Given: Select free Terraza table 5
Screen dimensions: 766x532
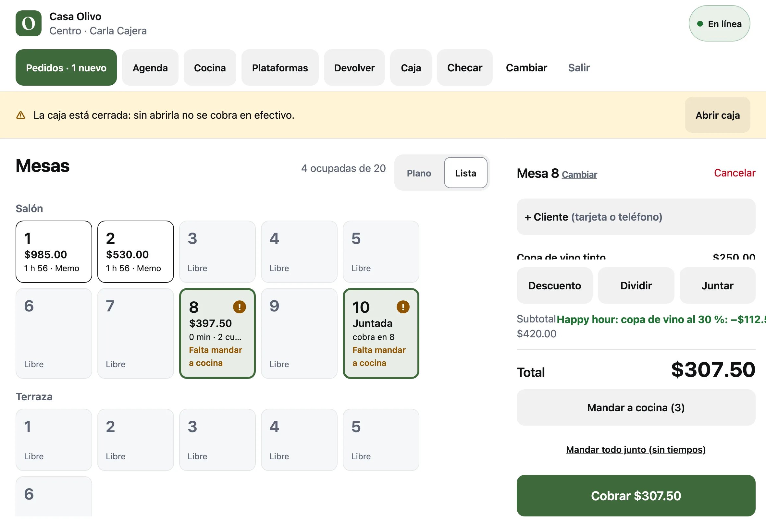Looking at the screenshot, I should [x=381, y=440].
